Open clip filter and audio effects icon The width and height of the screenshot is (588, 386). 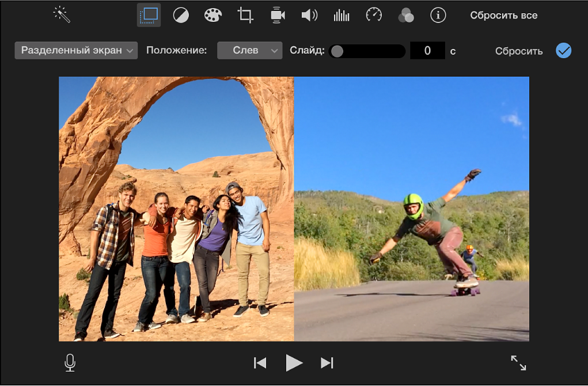(406, 16)
